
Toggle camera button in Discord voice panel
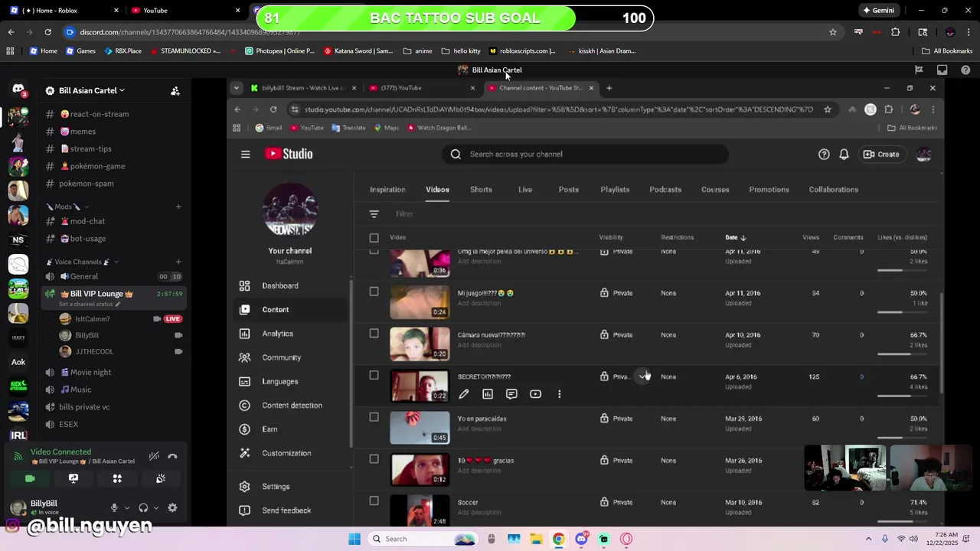(30, 478)
